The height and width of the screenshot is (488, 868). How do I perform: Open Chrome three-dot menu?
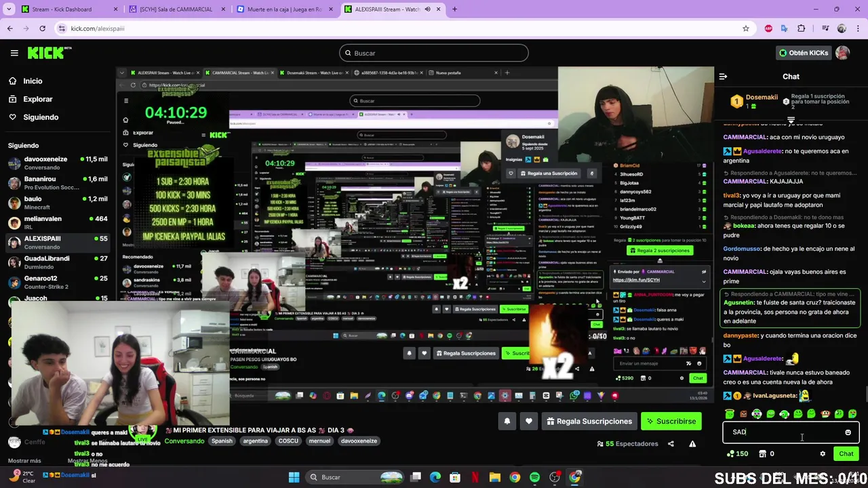[x=858, y=28]
